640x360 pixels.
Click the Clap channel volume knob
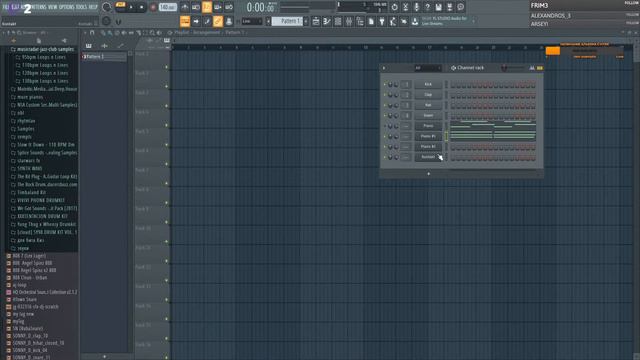tap(396, 95)
